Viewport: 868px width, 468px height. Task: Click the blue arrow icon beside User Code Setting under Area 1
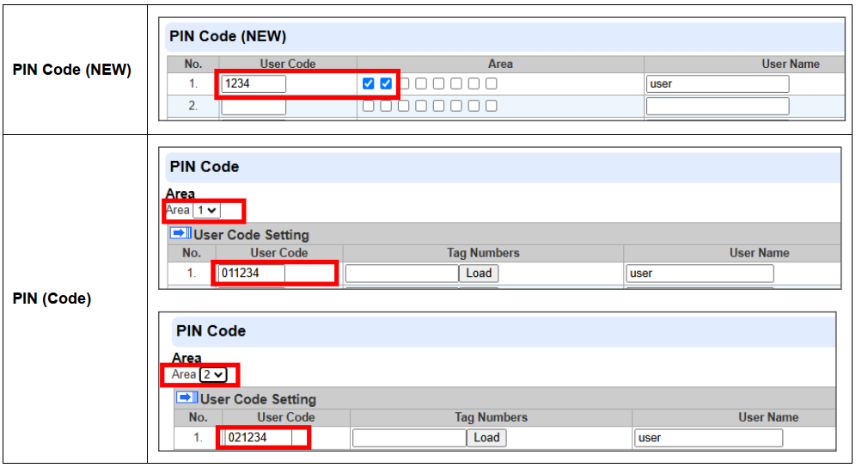tap(180, 234)
